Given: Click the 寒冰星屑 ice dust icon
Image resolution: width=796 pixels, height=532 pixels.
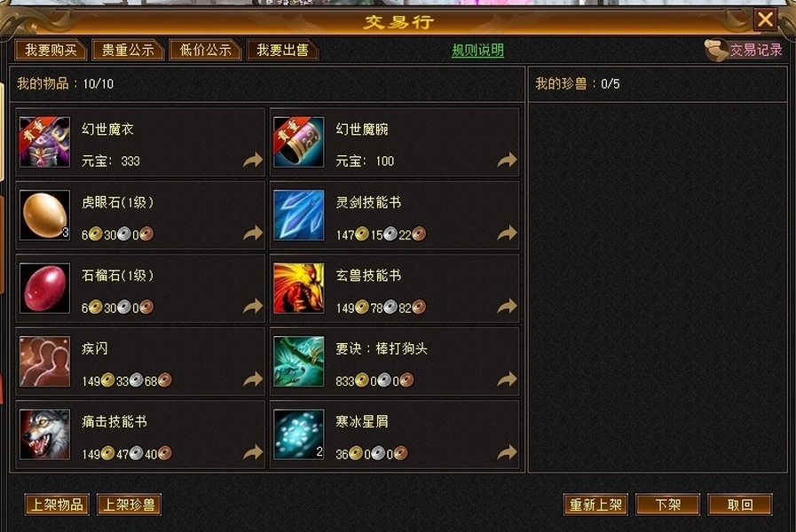Looking at the screenshot, I should (x=298, y=434).
